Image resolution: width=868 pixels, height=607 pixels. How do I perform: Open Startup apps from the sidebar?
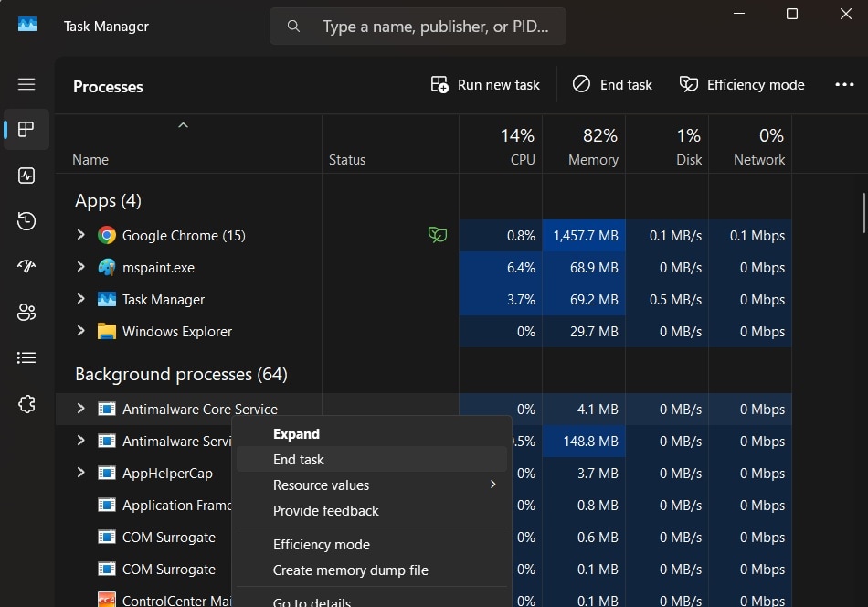(x=26, y=266)
